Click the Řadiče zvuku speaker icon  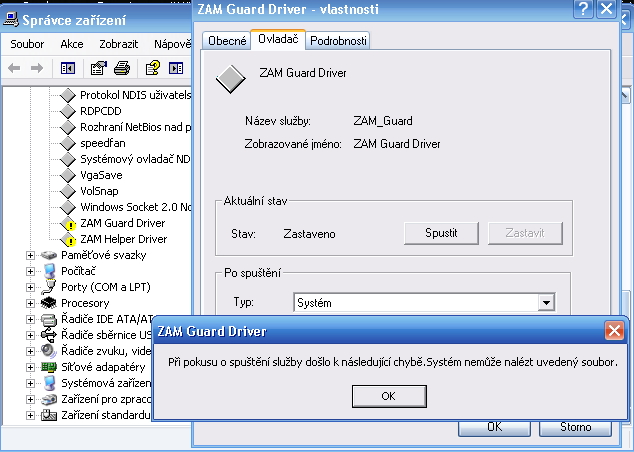pyautogui.click(x=49, y=351)
